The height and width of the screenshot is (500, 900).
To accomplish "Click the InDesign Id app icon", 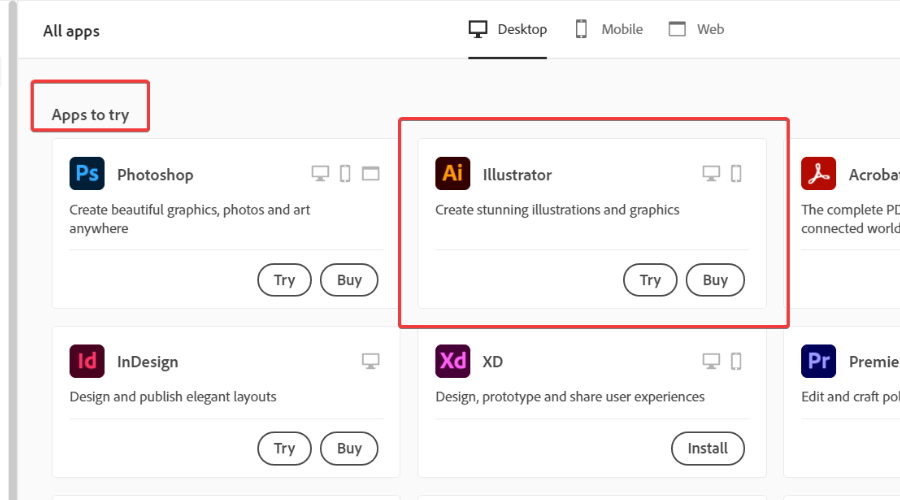I will 87,361.
